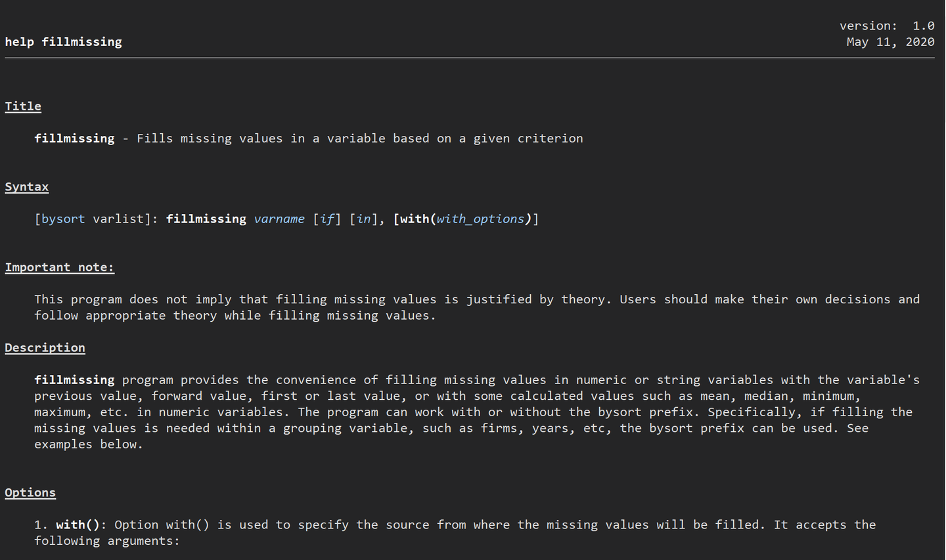Click the 'Options' section heading

tap(30, 493)
